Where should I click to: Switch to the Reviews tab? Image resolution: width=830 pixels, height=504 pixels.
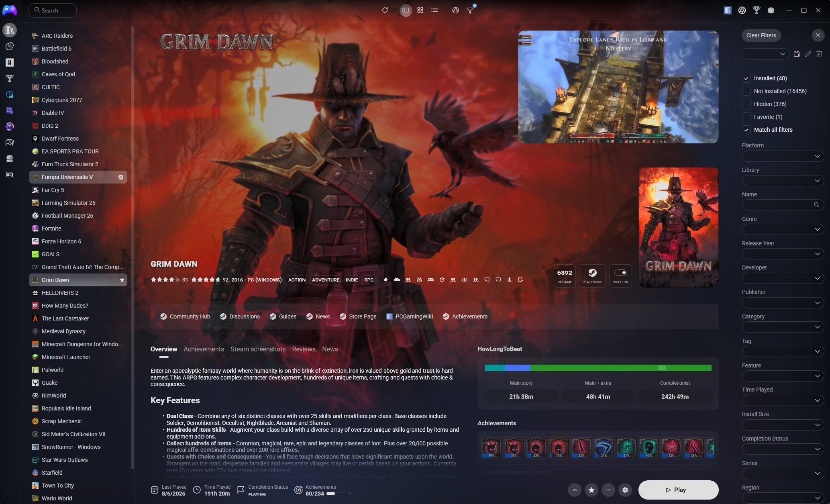[304, 349]
